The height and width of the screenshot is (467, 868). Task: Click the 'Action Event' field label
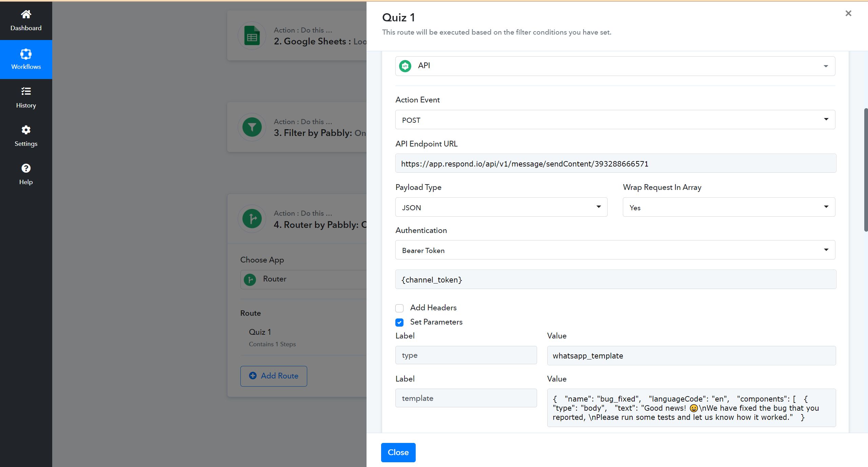click(417, 100)
